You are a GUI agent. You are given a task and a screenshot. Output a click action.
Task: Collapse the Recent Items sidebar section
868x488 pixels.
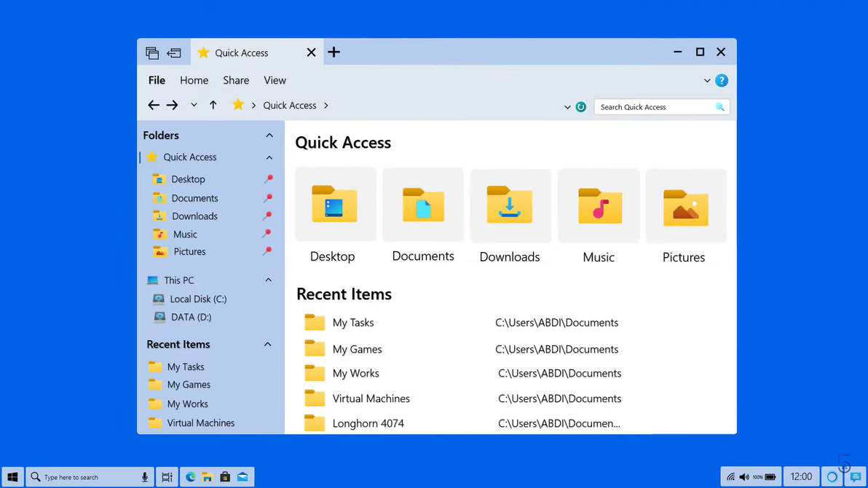pos(268,345)
